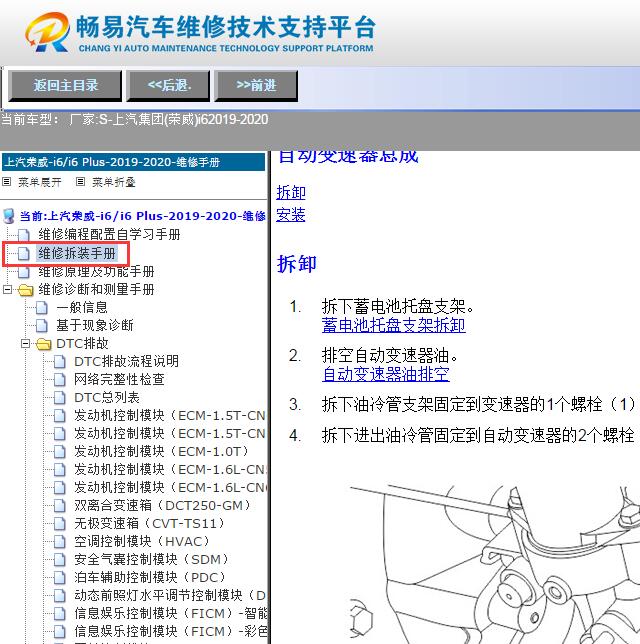Click the 菜单展开 list icon

pyautogui.click(x=7, y=182)
